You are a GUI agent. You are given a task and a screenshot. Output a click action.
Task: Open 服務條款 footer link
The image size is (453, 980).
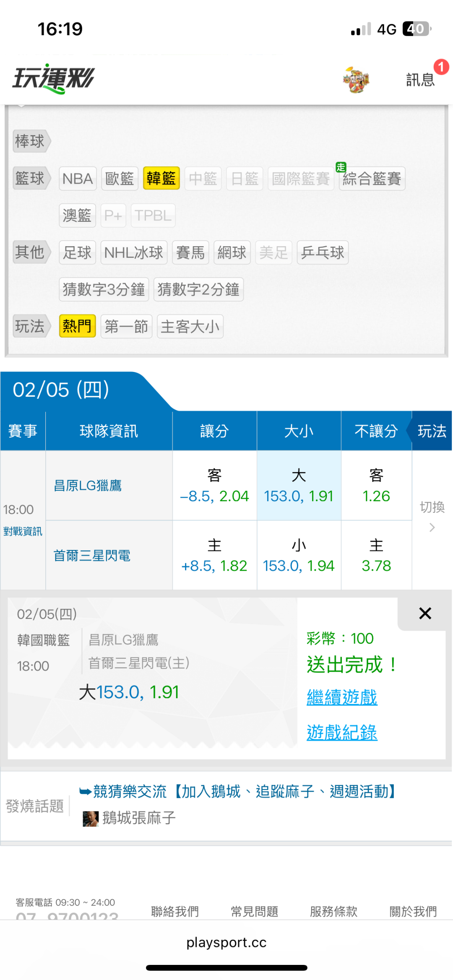(334, 911)
